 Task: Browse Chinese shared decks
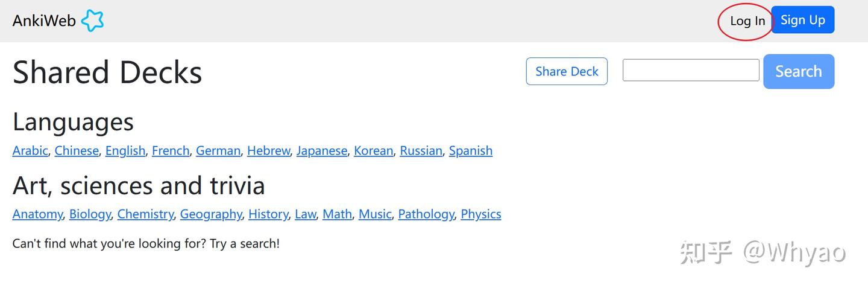(77, 150)
